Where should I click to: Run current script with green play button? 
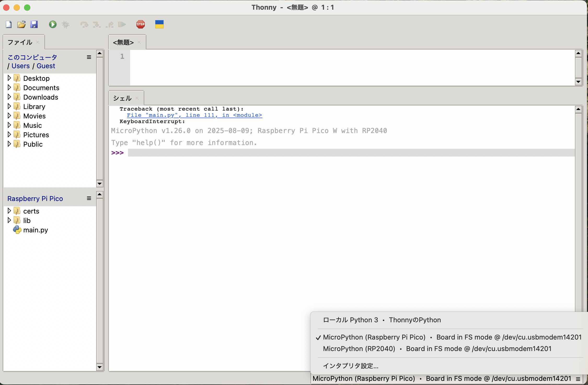tap(53, 25)
